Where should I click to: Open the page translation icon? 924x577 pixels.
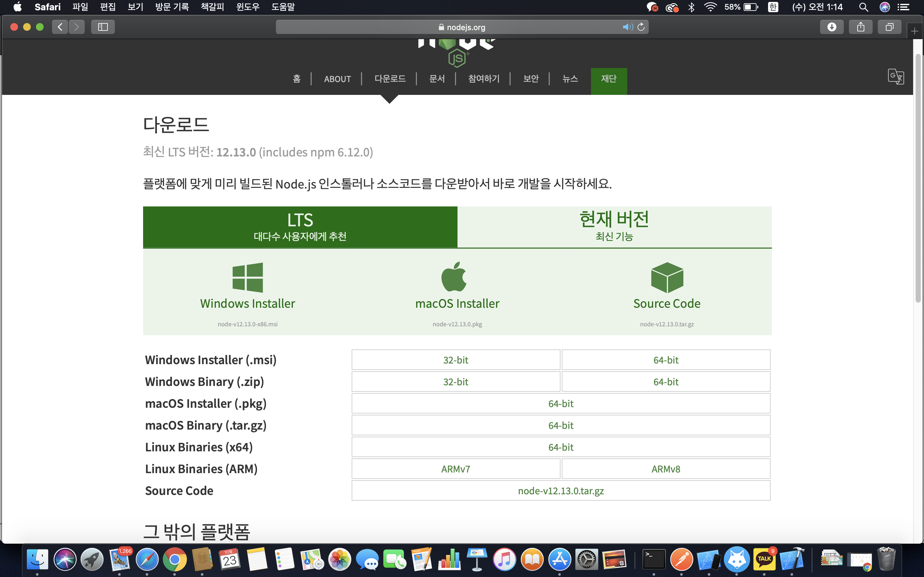[x=895, y=76]
